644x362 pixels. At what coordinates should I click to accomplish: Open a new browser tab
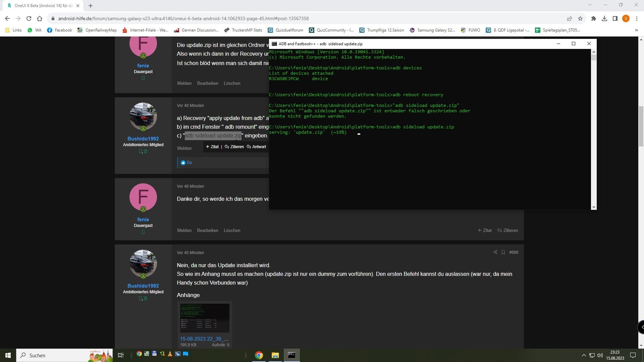click(x=91, y=6)
